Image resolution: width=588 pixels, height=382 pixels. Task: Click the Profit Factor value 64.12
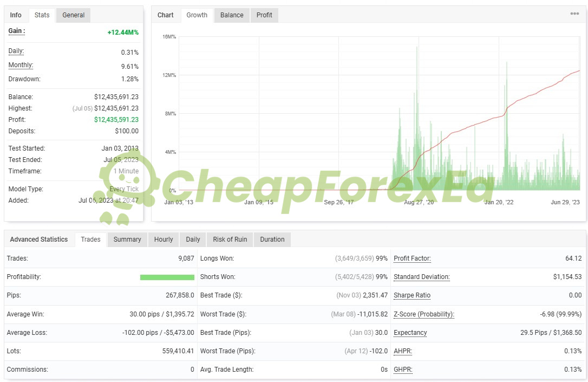573,258
